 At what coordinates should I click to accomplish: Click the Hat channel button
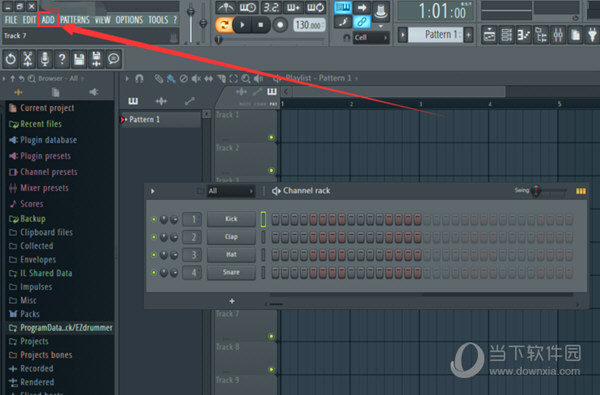[231, 255]
